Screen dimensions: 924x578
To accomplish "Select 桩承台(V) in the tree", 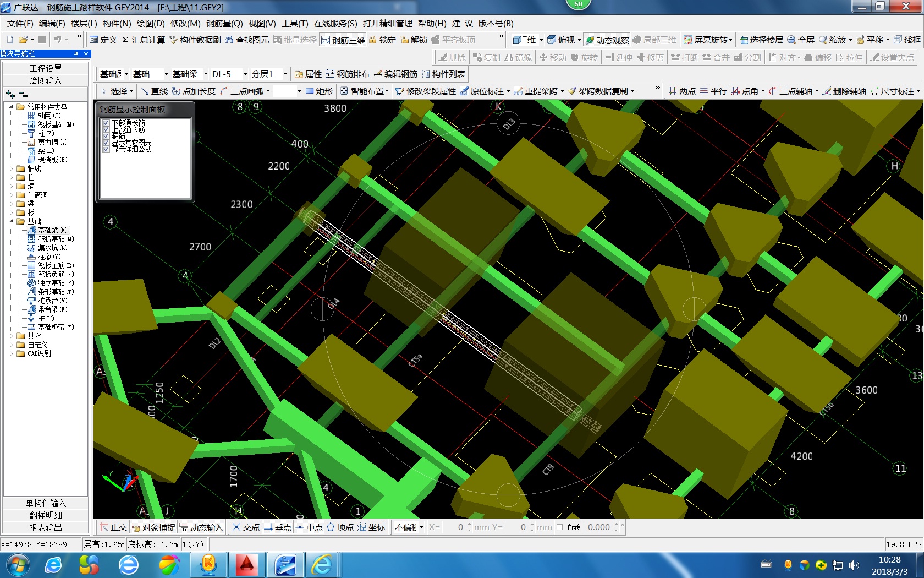I will (x=53, y=301).
